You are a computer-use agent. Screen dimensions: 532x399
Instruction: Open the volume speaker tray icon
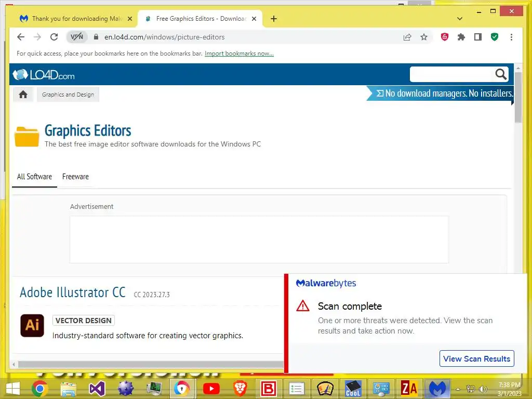[x=483, y=389]
